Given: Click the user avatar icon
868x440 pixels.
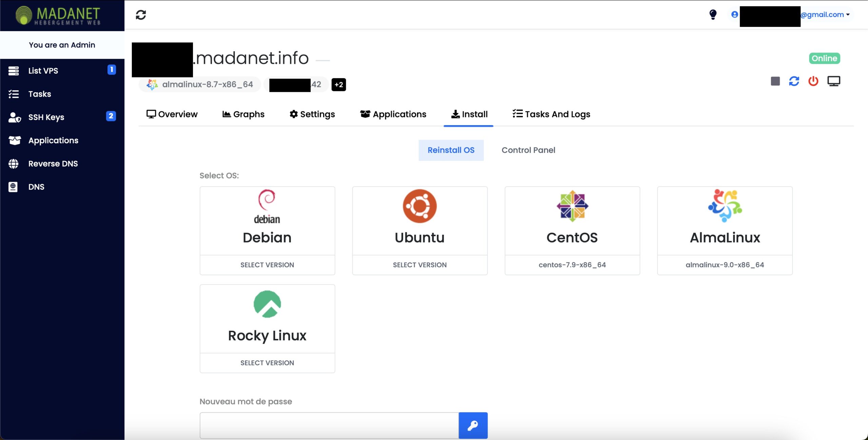Looking at the screenshot, I should pos(734,15).
